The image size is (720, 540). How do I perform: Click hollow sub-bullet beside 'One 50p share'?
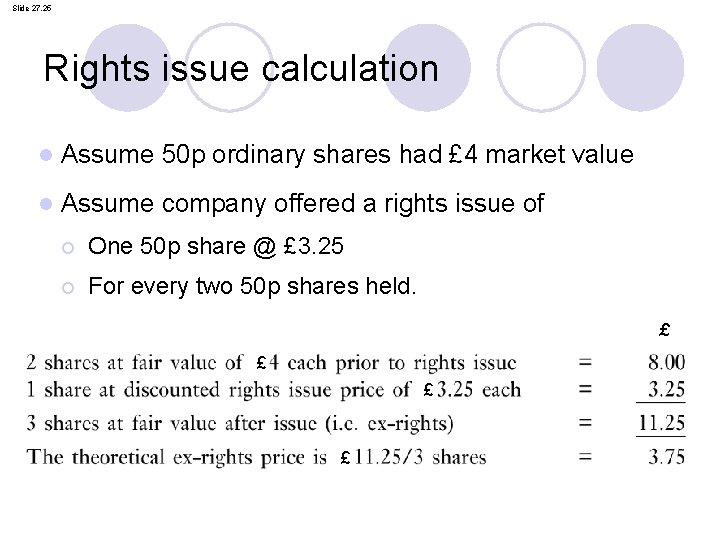(x=68, y=248)
